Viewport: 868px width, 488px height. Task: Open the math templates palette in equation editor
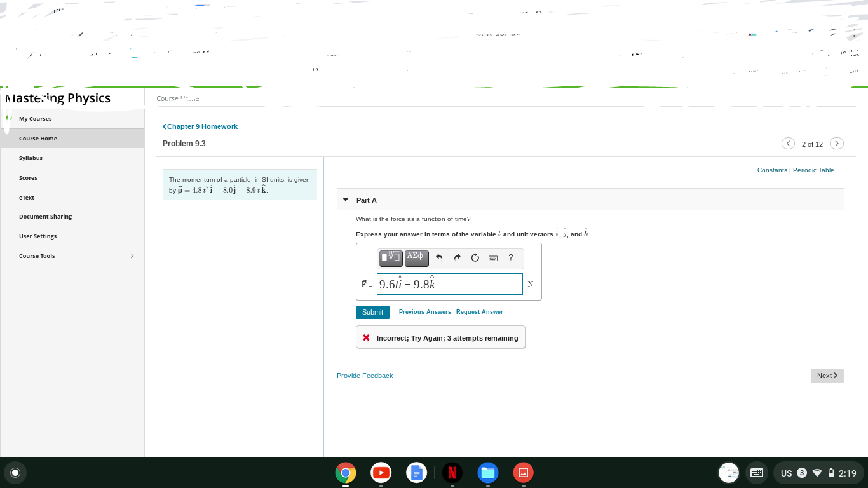390,258
